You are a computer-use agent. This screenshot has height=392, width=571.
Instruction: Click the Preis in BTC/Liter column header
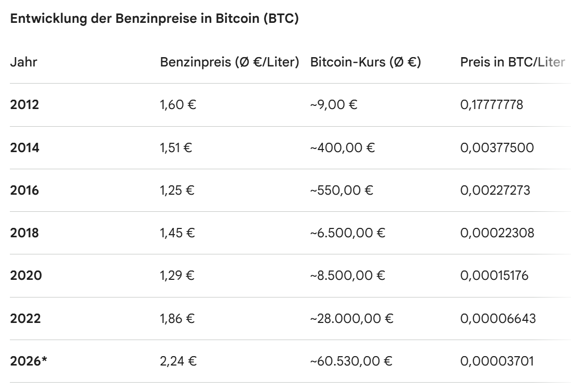(x=512, y=62)
